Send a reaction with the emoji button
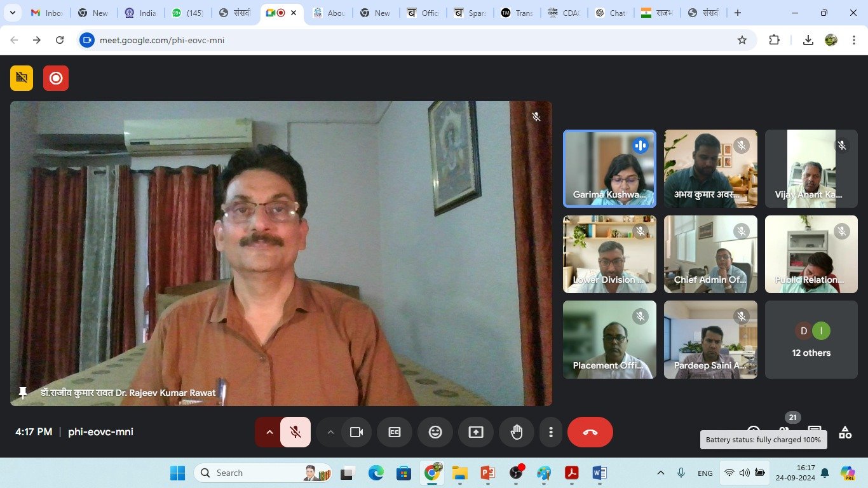The width and height of the screenshot is (868, 488). coord(435,432)
